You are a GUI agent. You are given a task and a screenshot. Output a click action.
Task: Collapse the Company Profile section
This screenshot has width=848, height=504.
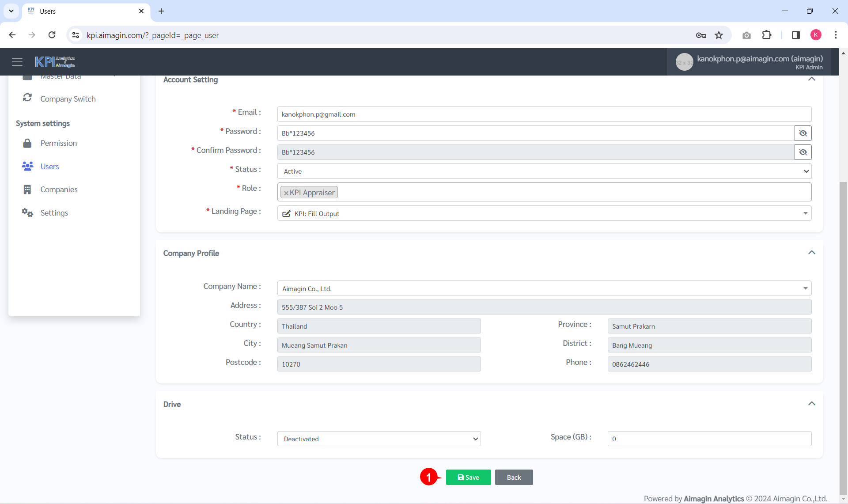click(x=811, y=253)
